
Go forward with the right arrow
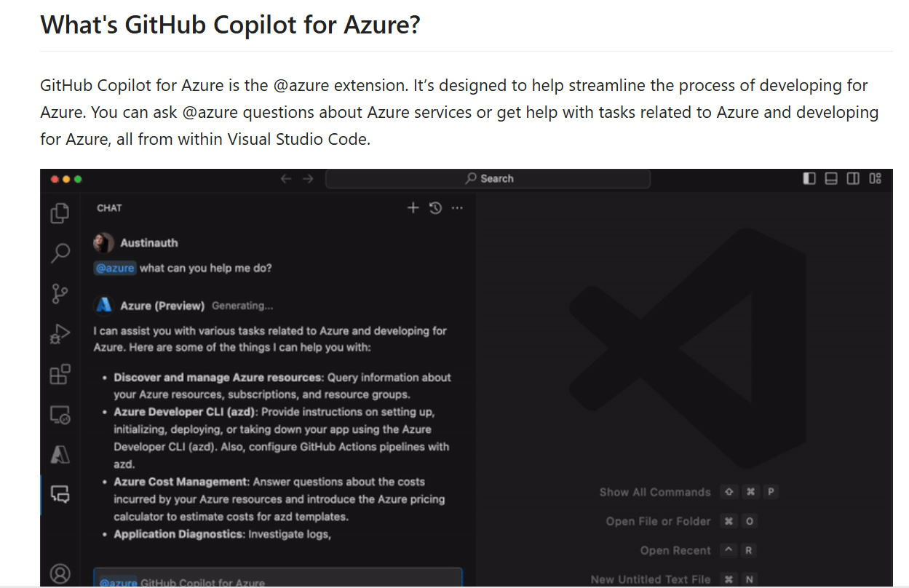click(308, 179)
